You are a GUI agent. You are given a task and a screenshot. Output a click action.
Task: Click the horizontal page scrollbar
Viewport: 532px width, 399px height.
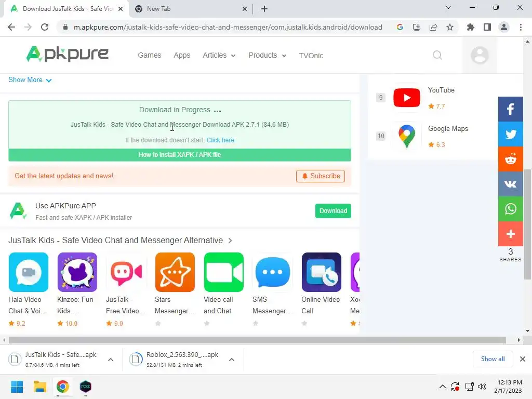tap(257, 340)
